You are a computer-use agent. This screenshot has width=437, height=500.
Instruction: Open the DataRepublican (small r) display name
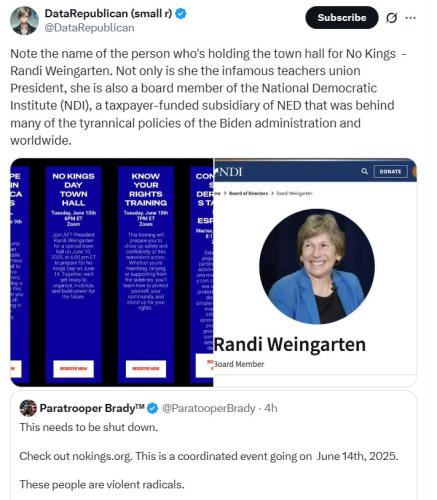(108, 14)
